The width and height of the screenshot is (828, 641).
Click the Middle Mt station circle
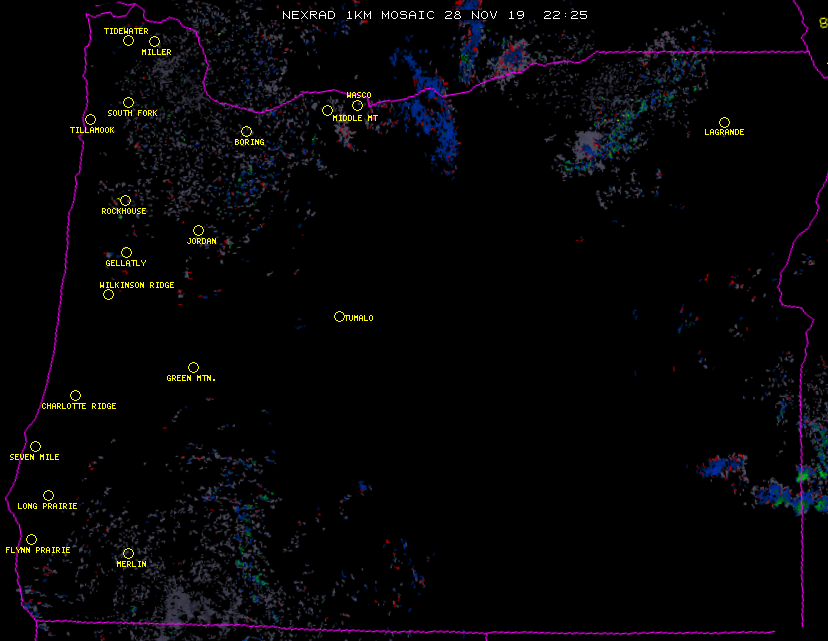tap(327, 110)
